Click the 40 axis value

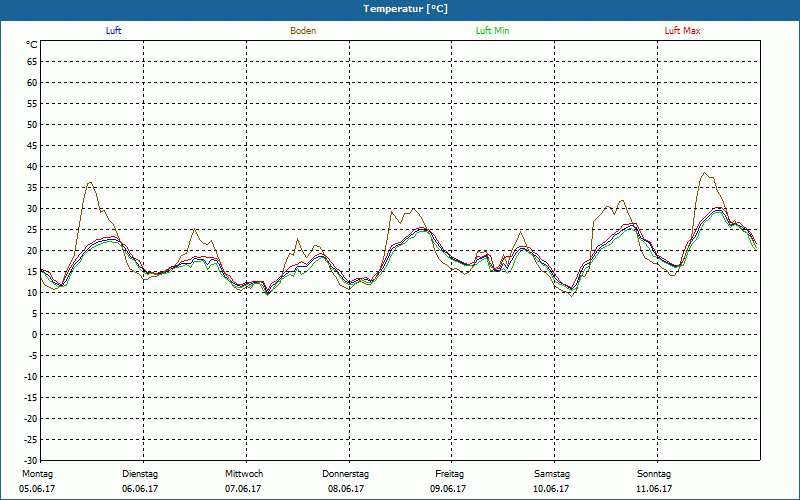pyautogui.click(x=32, y=167)
